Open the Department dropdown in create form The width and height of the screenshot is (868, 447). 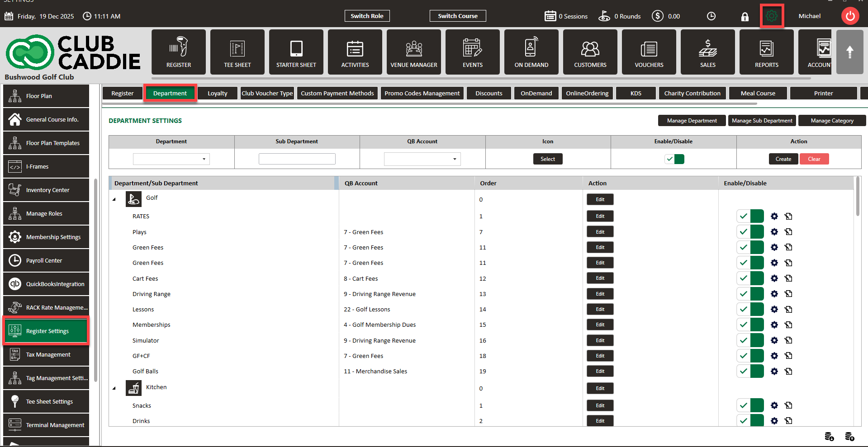pyautogui.click(x=171, y=159)
